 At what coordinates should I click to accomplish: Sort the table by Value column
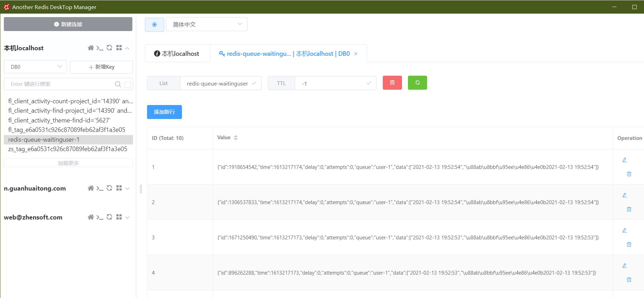236,138
